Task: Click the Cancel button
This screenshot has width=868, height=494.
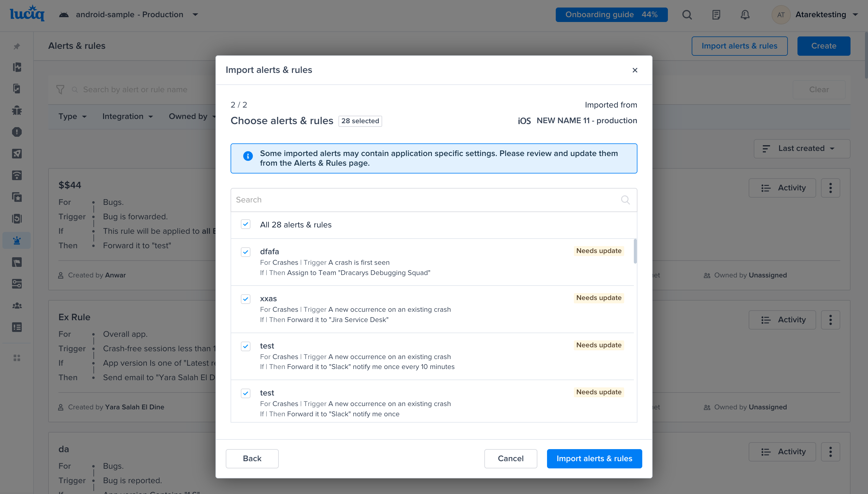Action: pyautogui.click(x=510, y=458)
